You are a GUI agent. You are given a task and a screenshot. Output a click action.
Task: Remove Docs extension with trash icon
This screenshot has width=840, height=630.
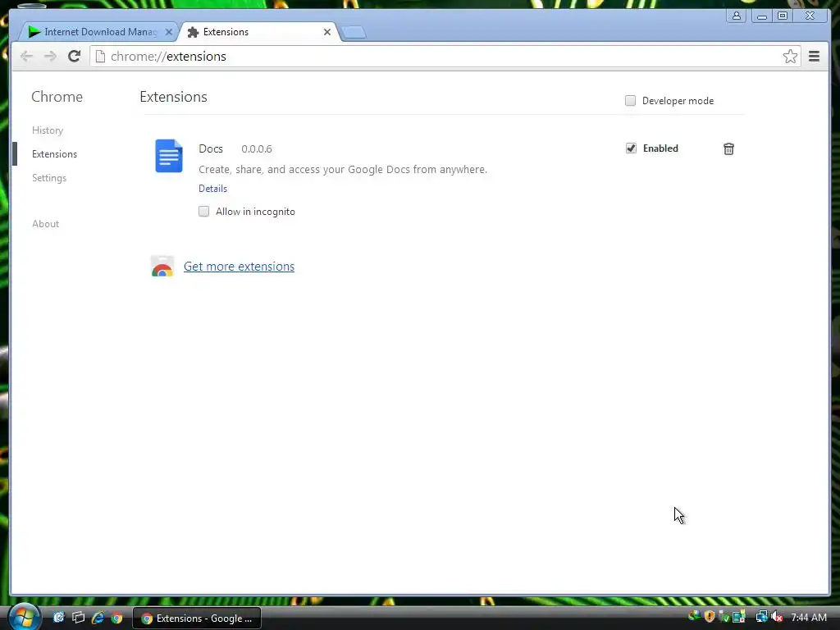(x=728, y=149)
